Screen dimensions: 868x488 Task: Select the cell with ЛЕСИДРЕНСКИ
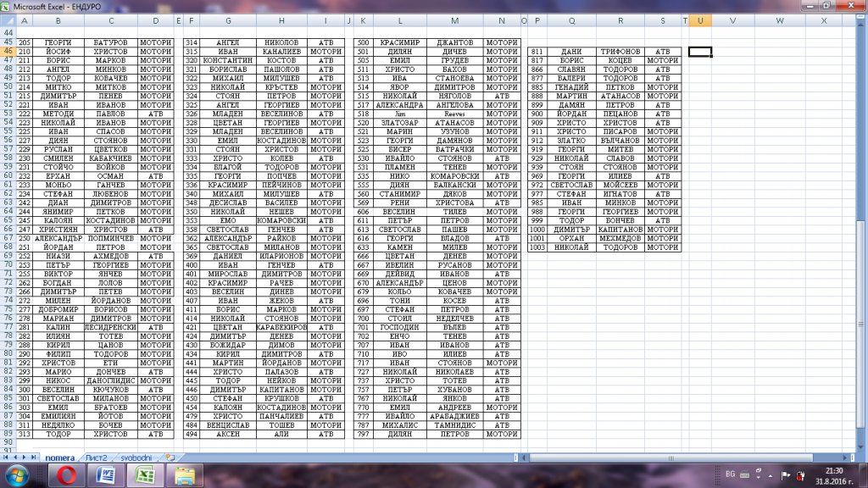pos(111,328)
